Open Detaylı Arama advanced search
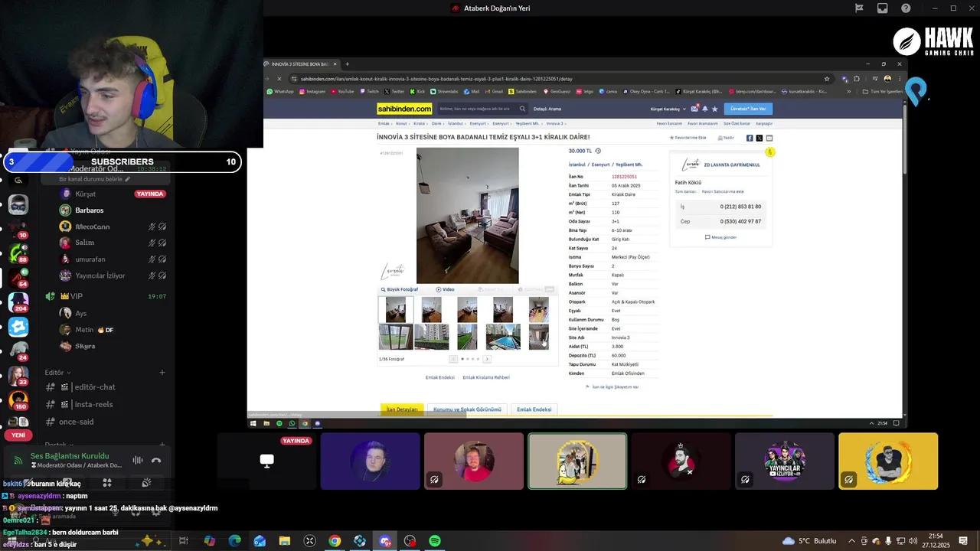The height and width of the screenshot is (551, 980). pos(547,109)
